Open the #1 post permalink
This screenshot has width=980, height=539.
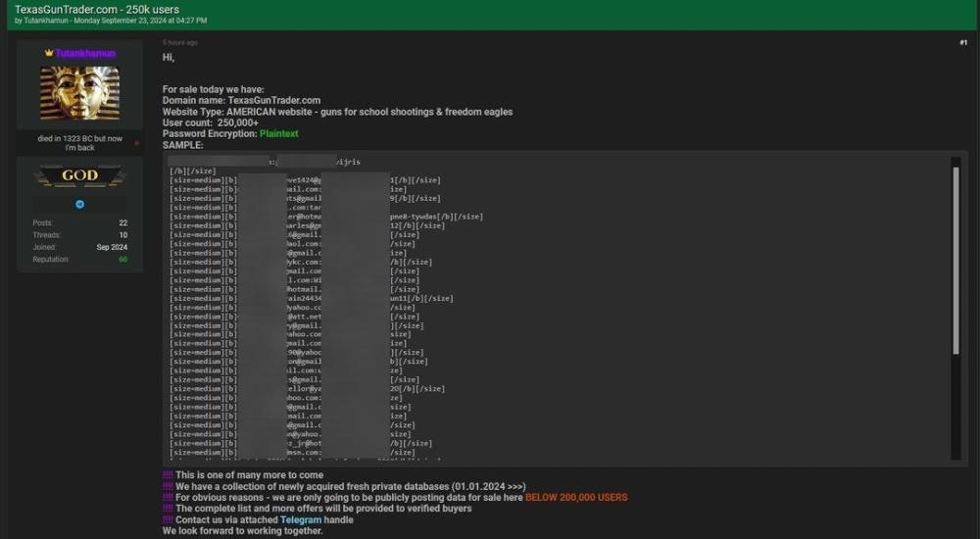coord(963,42)
